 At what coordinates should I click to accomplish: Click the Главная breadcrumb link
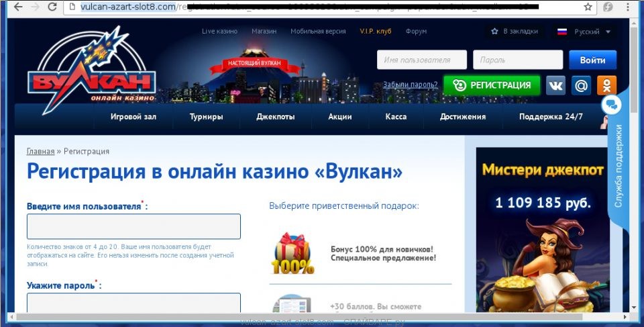40,152
